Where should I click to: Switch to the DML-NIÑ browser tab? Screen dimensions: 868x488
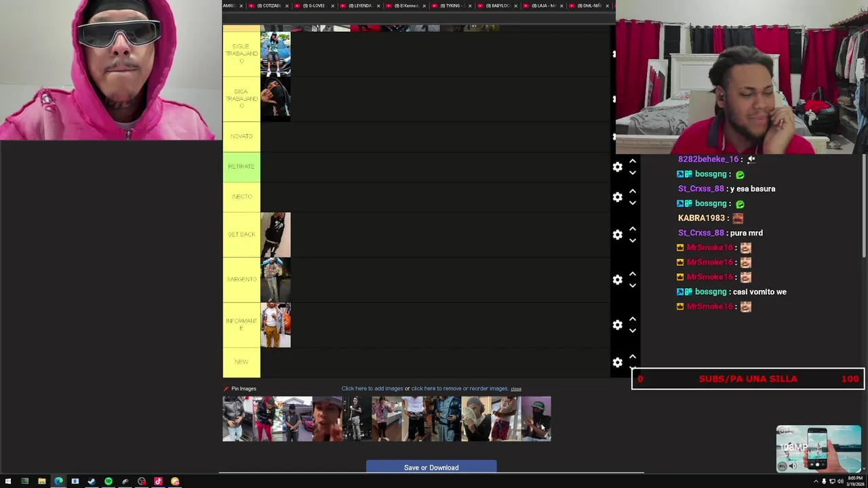point(589,5)
